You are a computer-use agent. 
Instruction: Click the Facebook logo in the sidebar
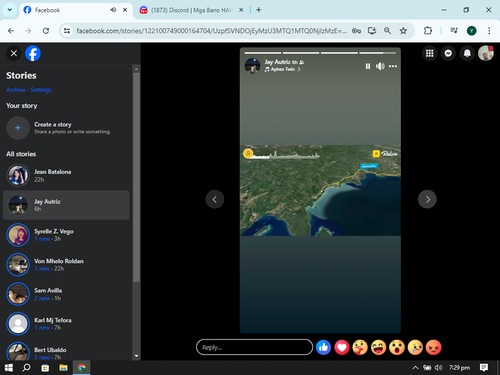click(33, 53)
